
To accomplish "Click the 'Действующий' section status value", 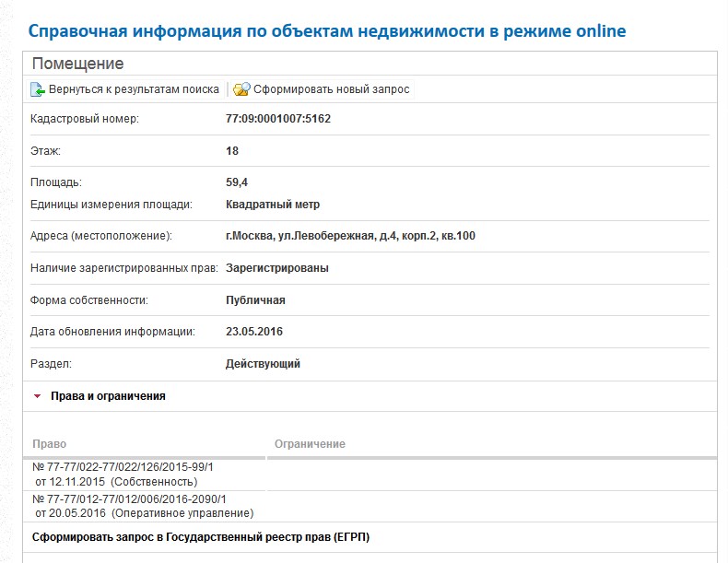I will [263, 364].
